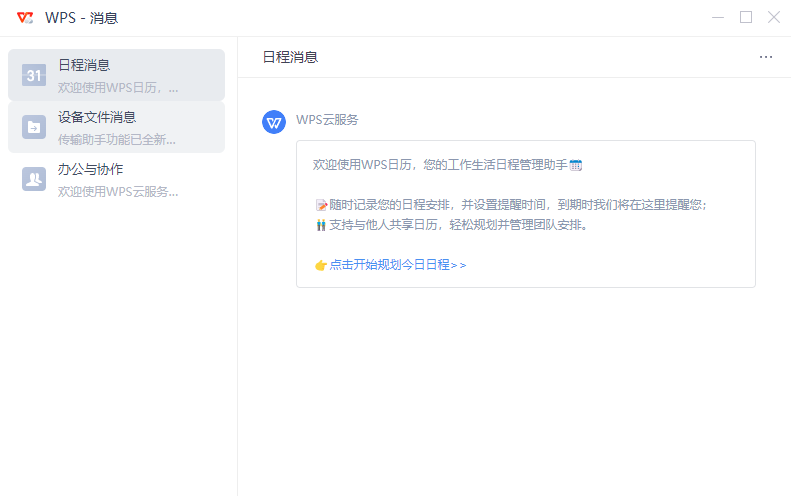This screenshot has width=791, height=497.
Task: Click message line 支持与他人共享日历
Action: pos(452,225)
